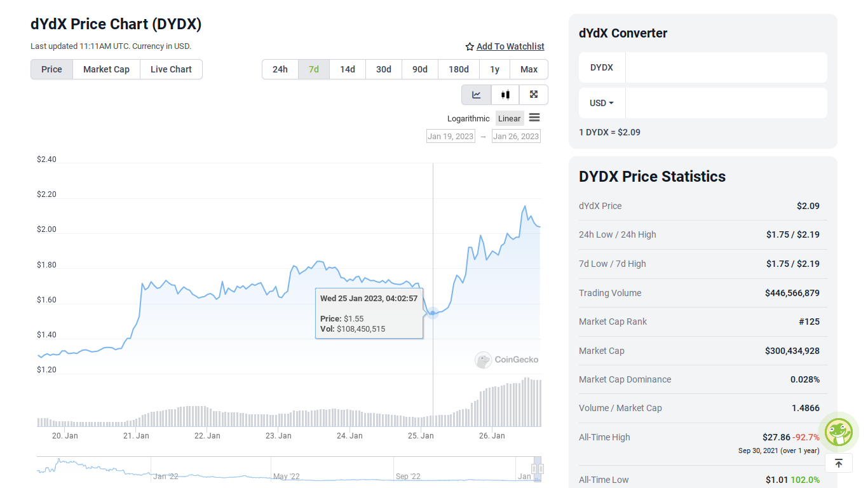Click the start date field Jan 19, 2023
The width and height of the screenshot is (868, 488).
[x=451, y=136]
